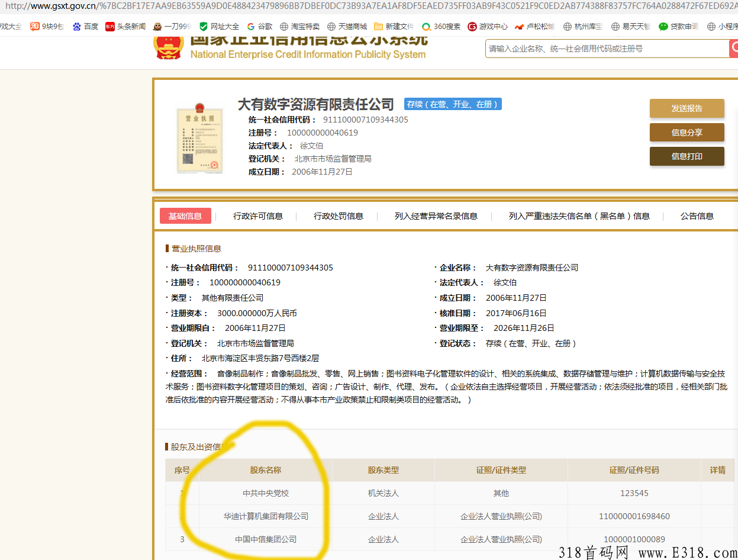Click header credit code 911100007109344305

point(365,120)
